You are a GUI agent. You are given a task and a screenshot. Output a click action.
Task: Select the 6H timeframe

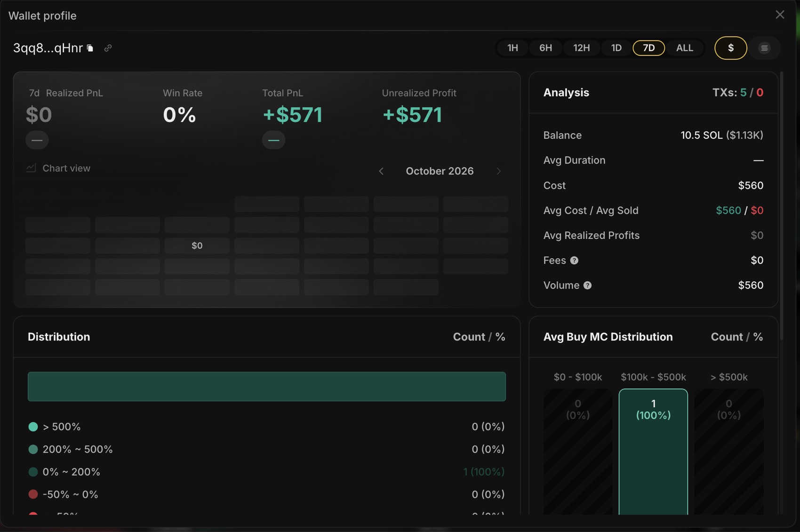(x=545, y=48)
